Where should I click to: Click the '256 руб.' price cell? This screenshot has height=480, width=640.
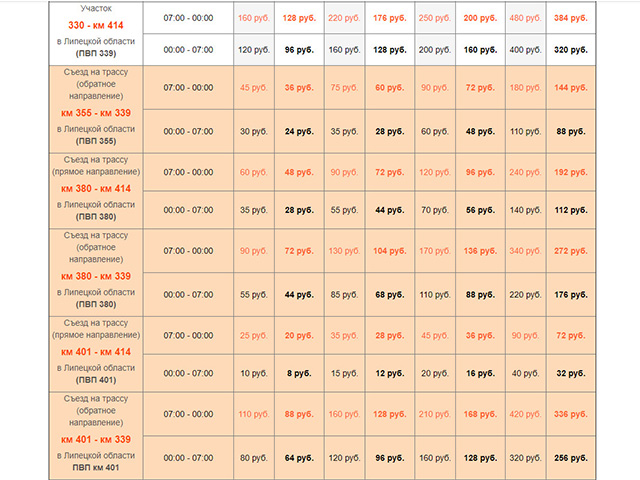[x=571, y=458]
